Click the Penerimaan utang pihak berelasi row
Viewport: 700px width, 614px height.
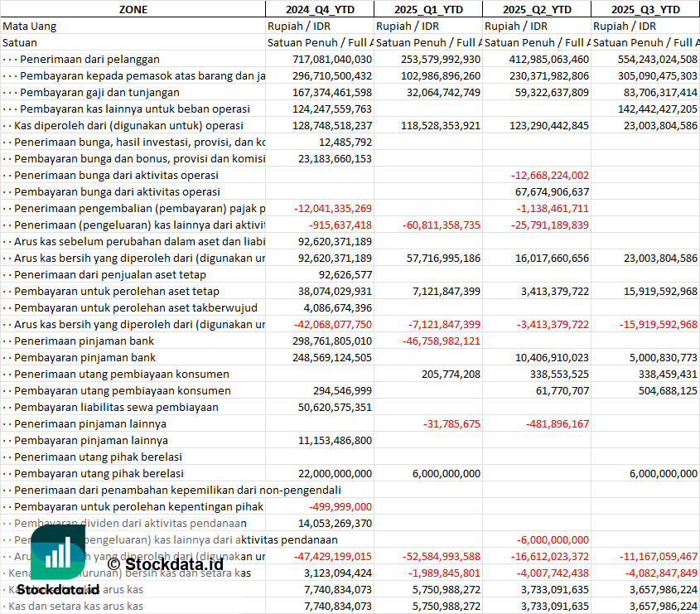[x=98, y=457]
